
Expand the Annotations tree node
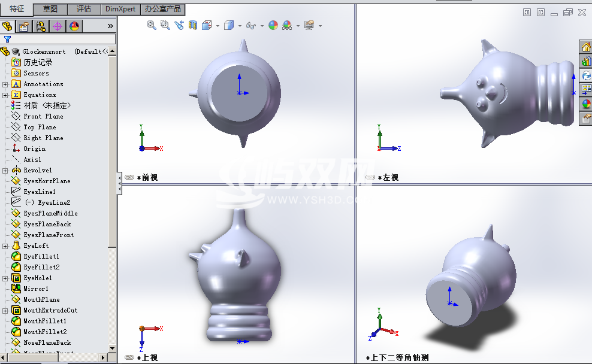[x=5, y=84]
